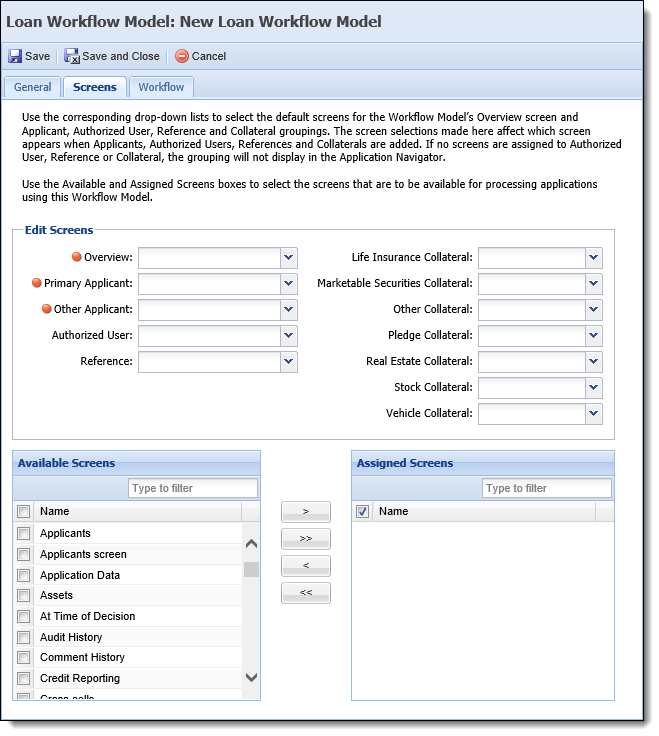
Task: Open the Workflow tab
Action: (161, 87)
